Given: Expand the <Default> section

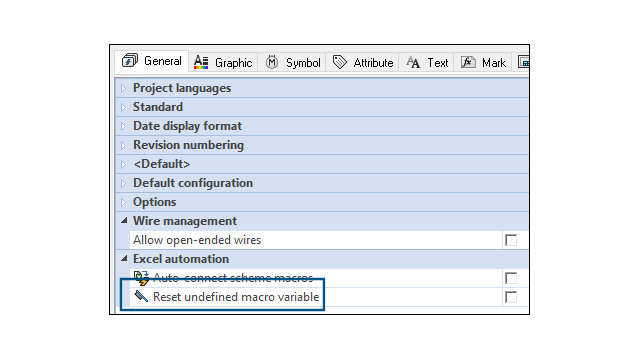Looking at the screenshot, I should (123, 164).
